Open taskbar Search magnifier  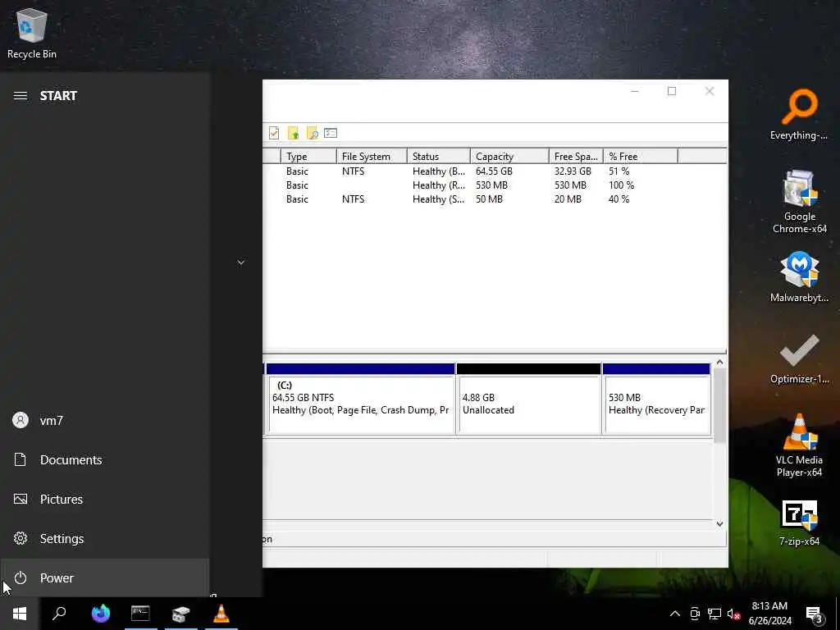59,614
